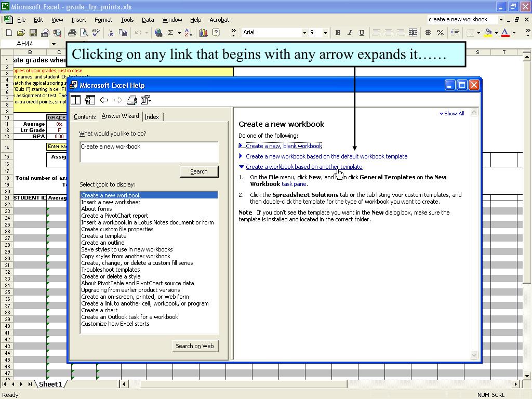Click the Search button
The width and height of the screenshot is (532, 399).
point(199,171)
